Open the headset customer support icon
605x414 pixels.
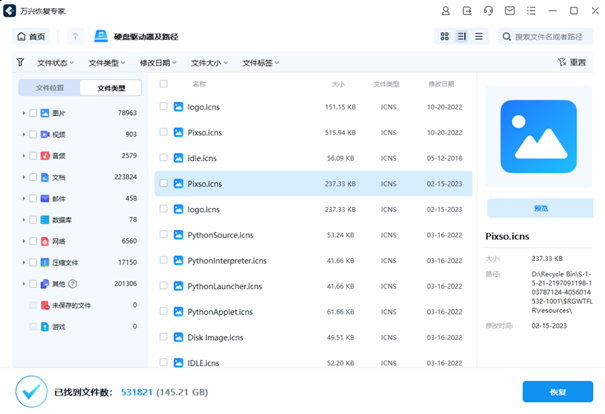(x=488, y=11)
